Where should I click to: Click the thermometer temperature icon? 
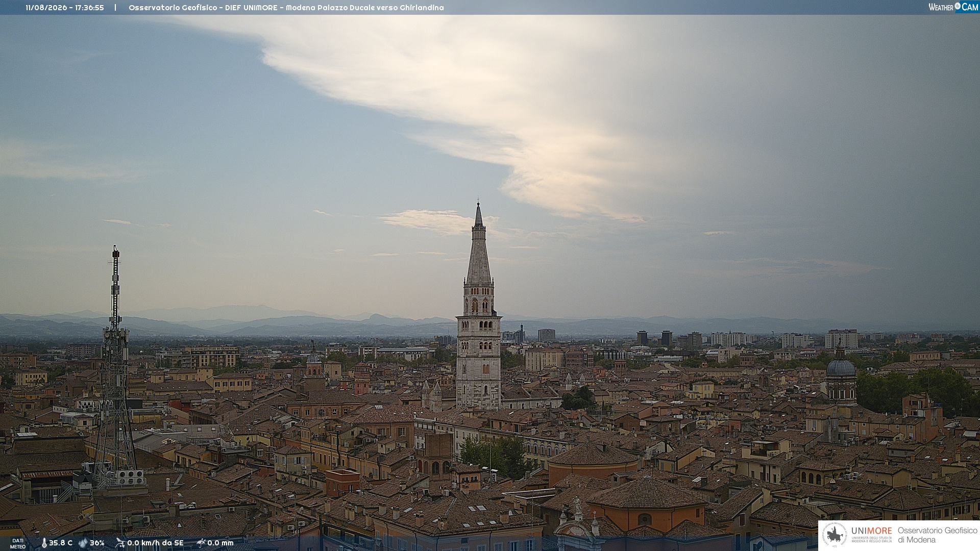coord(44,543)
